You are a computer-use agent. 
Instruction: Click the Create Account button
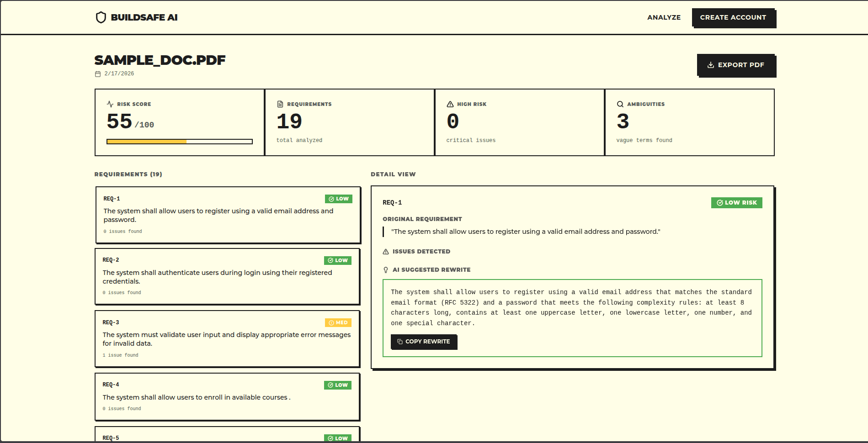733,17
